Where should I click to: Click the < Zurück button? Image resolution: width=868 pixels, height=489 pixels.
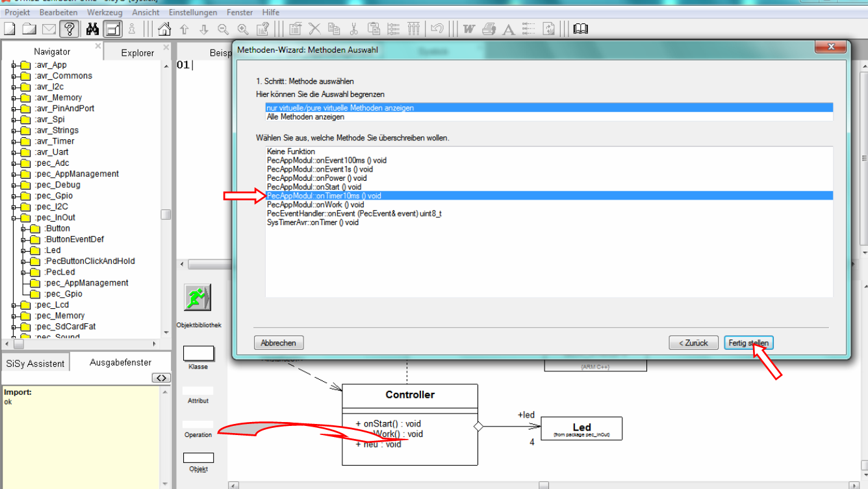[x=693, y=343]
